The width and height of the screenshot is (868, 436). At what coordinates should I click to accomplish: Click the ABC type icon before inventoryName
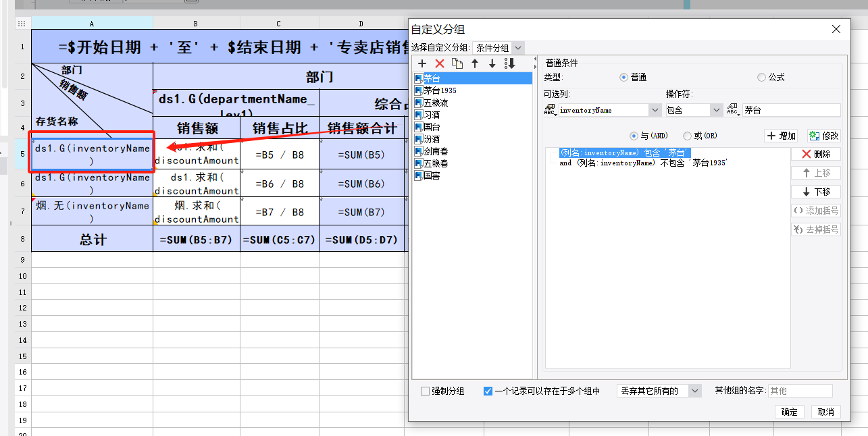pyautogui.click(x=549, y=110)
